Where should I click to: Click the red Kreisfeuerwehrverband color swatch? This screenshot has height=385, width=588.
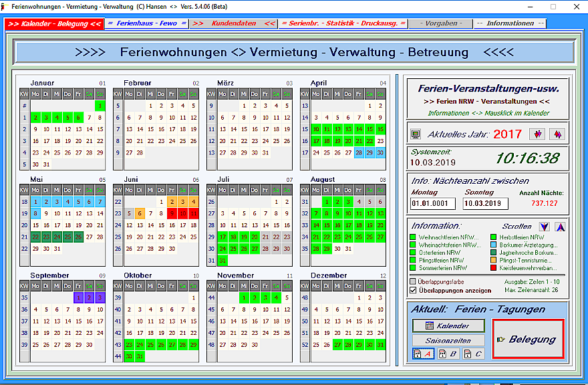[x=493, y=268]
